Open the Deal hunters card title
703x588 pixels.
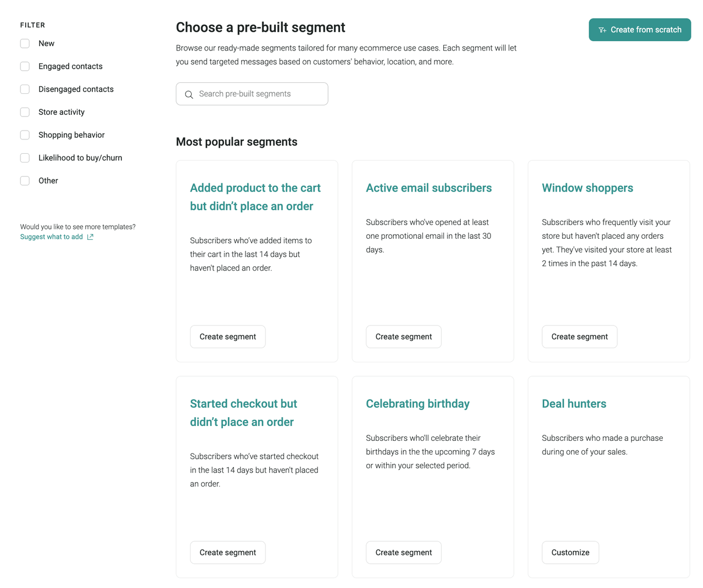[x=574, y=404]
